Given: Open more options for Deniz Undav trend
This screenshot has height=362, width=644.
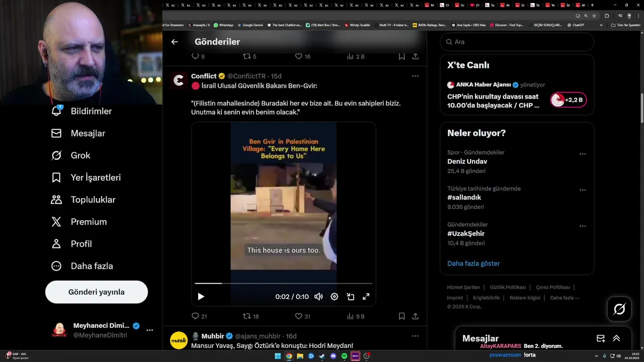Looking at the screenshot, I should click(583, 154).
